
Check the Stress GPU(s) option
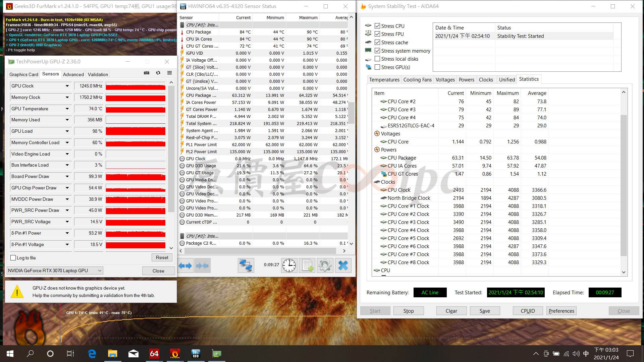[377, 67]
